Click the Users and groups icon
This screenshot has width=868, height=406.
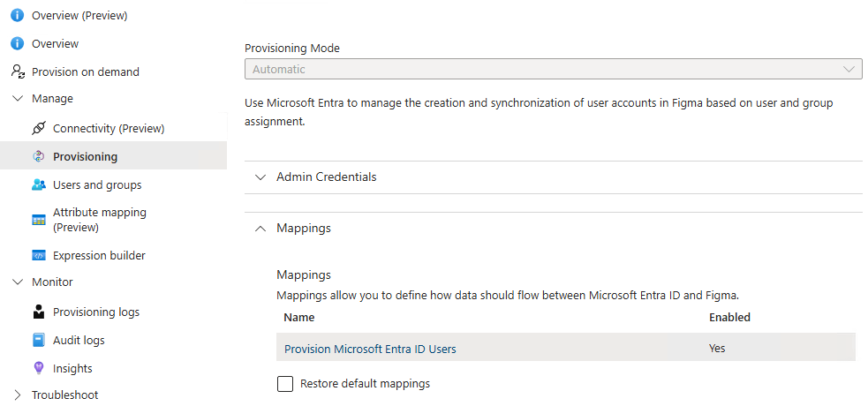point(39,184)
